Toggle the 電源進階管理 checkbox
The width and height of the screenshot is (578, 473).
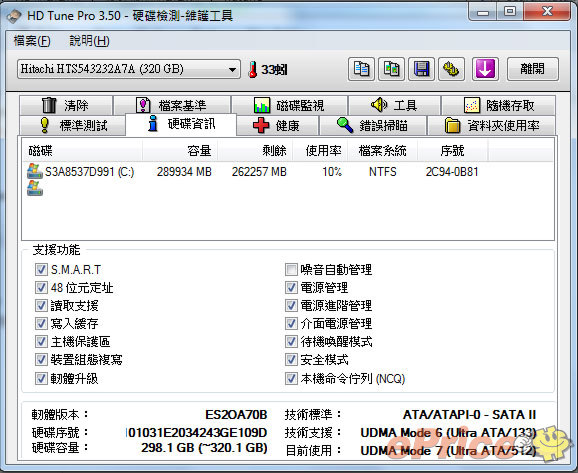(x=291, y=306)
